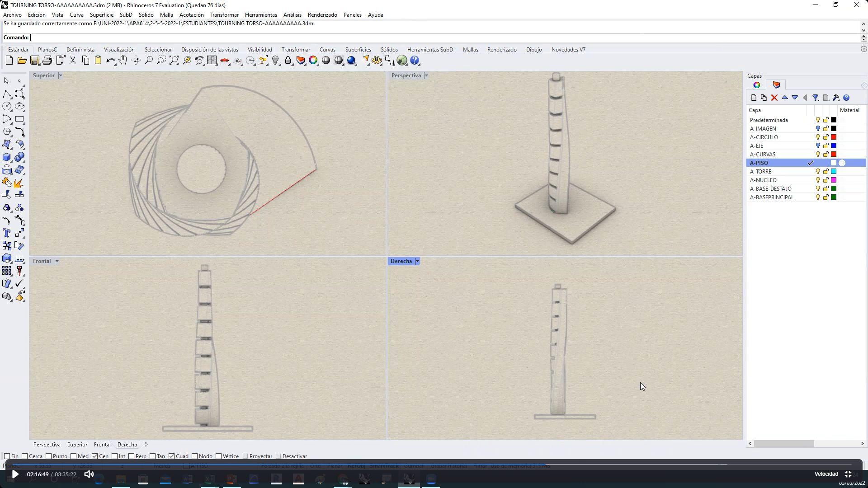Click the four-viewport layout icon
The image size is (868, 488).
tap(212, 61)
